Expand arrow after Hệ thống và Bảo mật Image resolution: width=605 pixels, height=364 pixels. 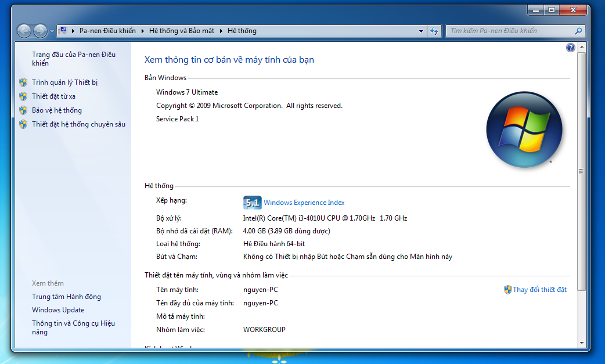click(221, 31)
